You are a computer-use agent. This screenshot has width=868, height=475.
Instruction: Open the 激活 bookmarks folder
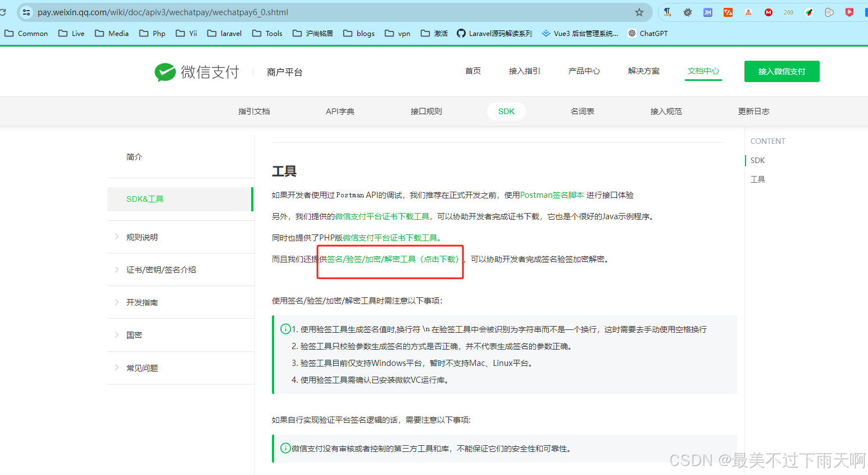(434, 34)
